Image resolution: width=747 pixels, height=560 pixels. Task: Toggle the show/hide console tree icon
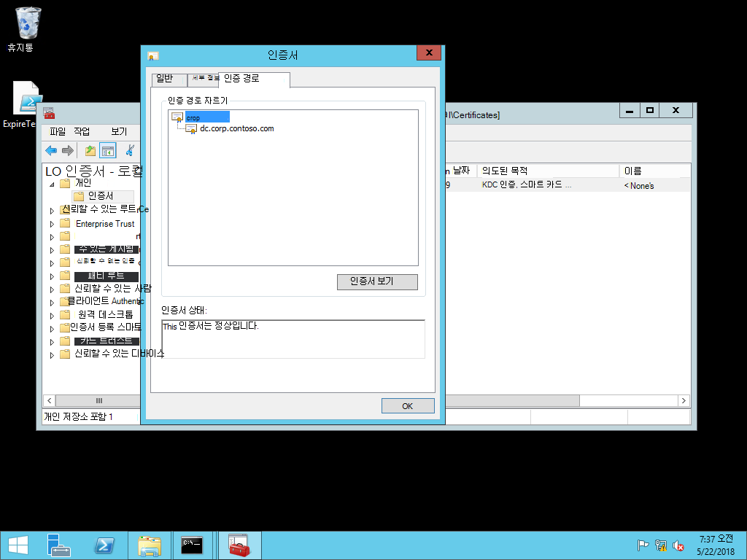click(108, 151)
